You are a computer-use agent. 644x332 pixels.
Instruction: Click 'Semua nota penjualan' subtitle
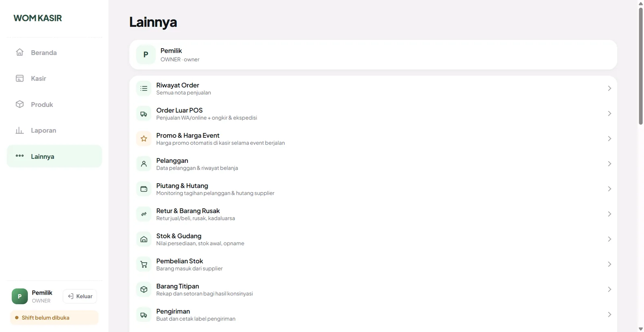coord(184,92)
